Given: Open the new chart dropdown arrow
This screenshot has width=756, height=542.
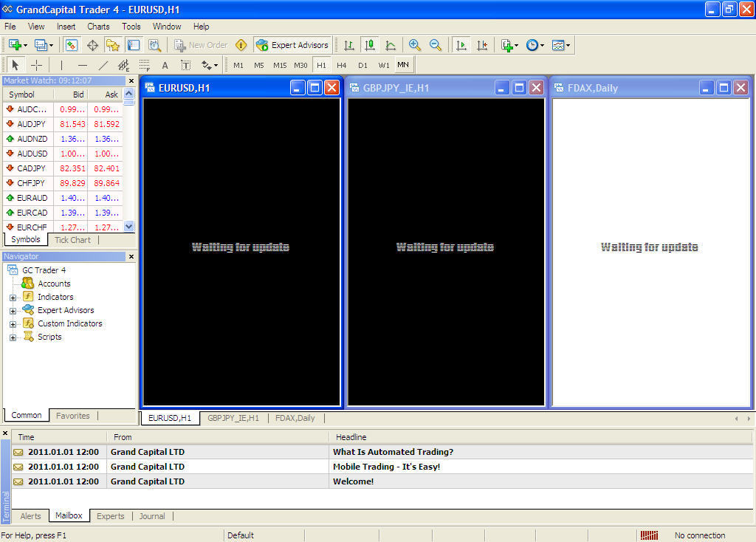Looking at the screenshot, I should pyautogui.click(x=27, y=46).
